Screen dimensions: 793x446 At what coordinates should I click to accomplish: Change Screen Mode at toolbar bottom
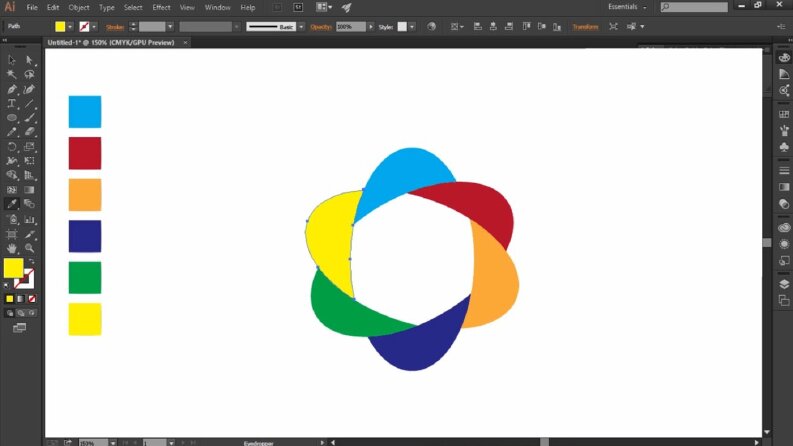click(x=20, y=328)
